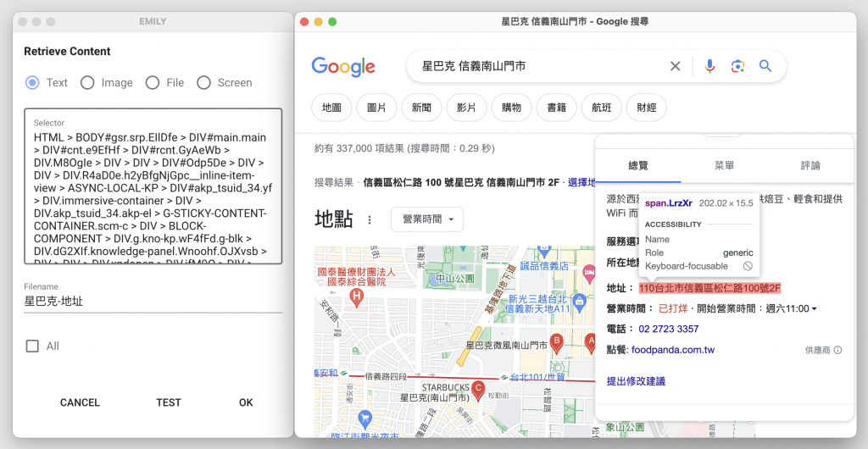Open the 購物 filter chip
The image size is (868, 449).
[511, 108]
